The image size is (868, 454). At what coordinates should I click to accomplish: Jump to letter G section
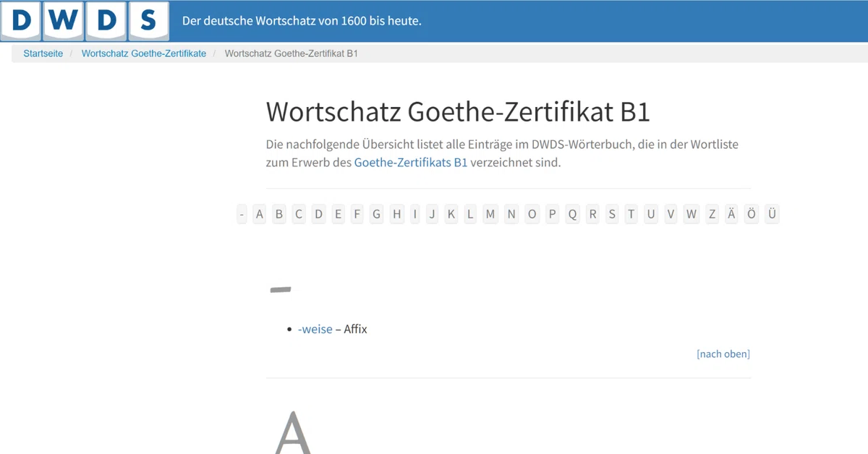click(376, 214)
